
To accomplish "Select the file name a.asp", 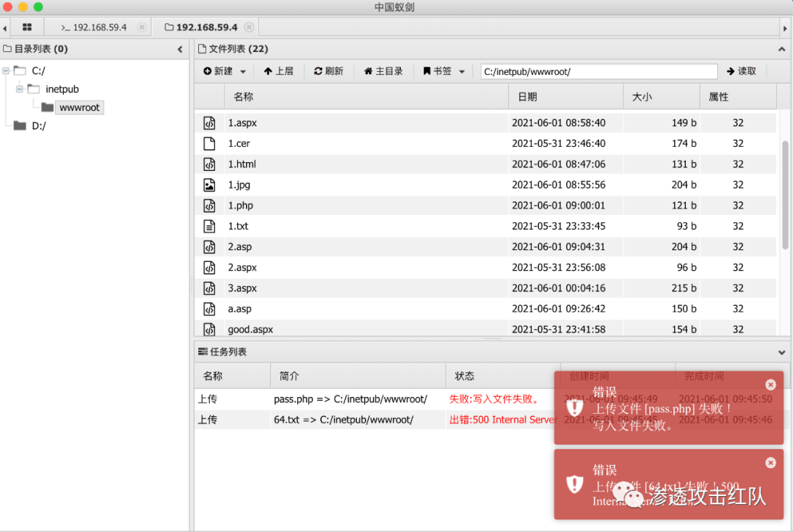I will click(239, 309).
